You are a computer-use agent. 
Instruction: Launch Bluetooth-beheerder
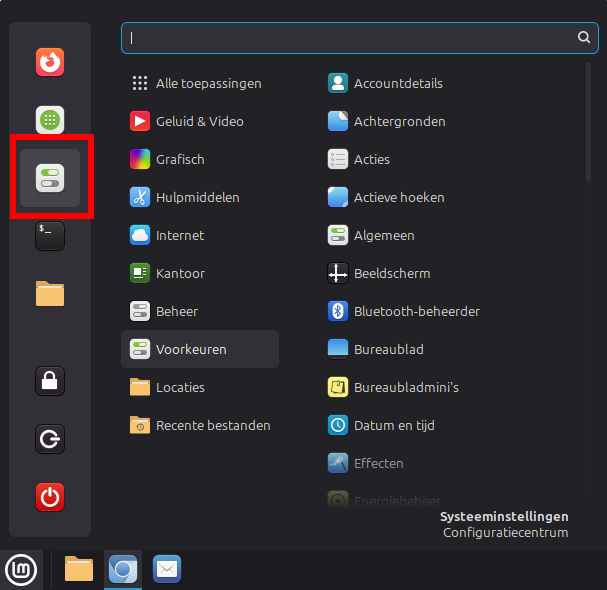[416, 311]
